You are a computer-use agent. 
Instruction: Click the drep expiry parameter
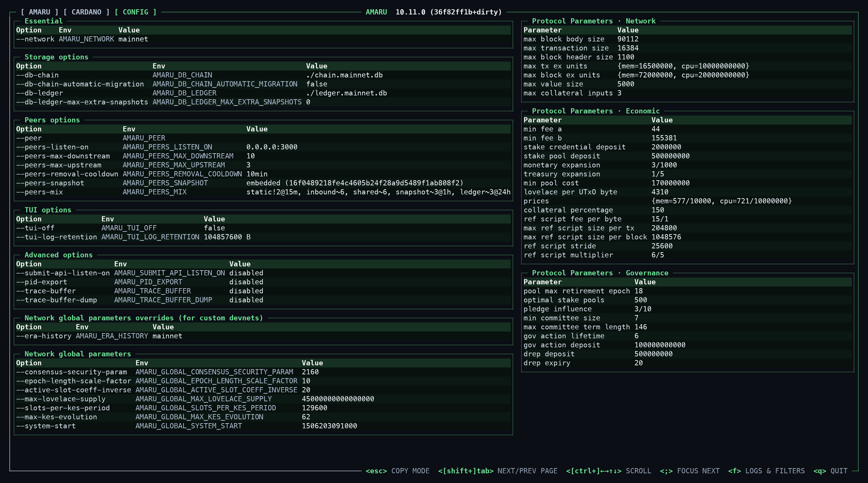(547, 363)
